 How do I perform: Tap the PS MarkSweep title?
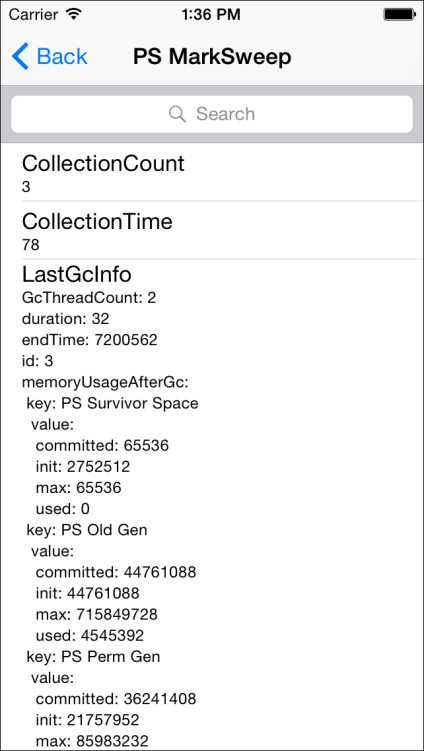[x=212, y=57]
